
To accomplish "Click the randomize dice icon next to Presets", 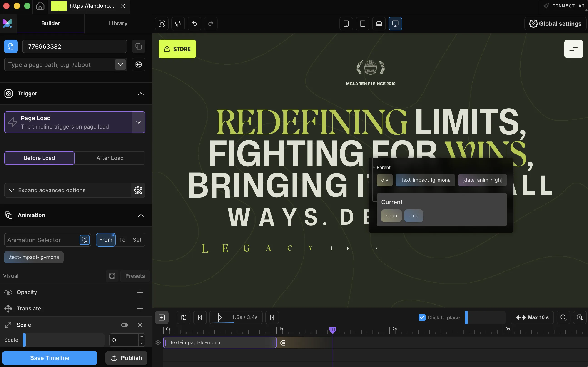I will (112, 276).
